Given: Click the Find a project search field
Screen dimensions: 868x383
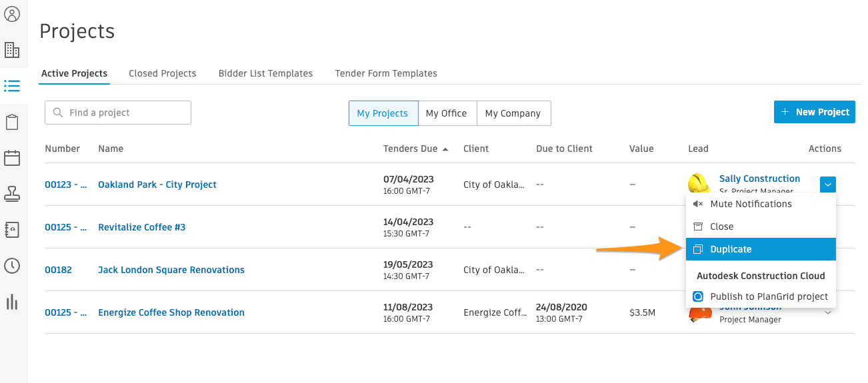Looking at the screenshot, I should pos(118,113).
